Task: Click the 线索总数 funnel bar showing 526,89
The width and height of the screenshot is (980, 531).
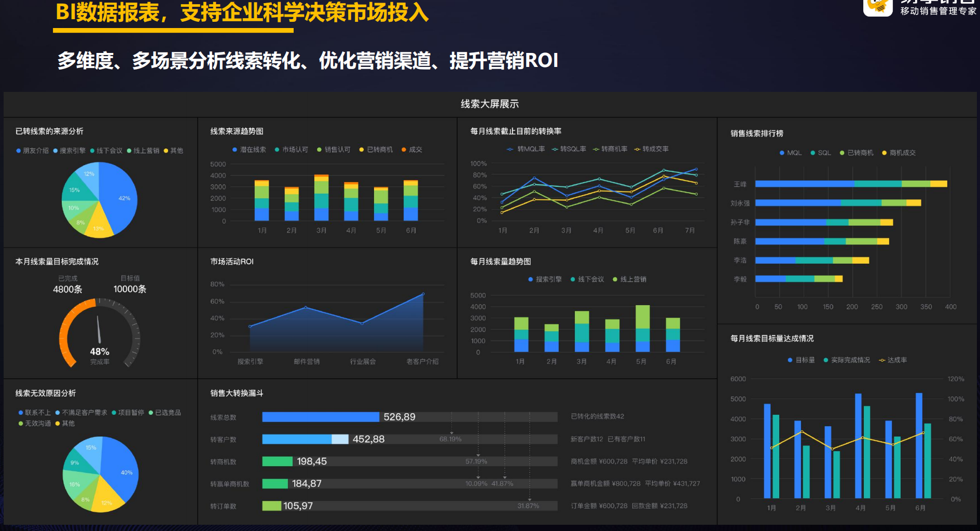Action: click(x=320, y=417)
